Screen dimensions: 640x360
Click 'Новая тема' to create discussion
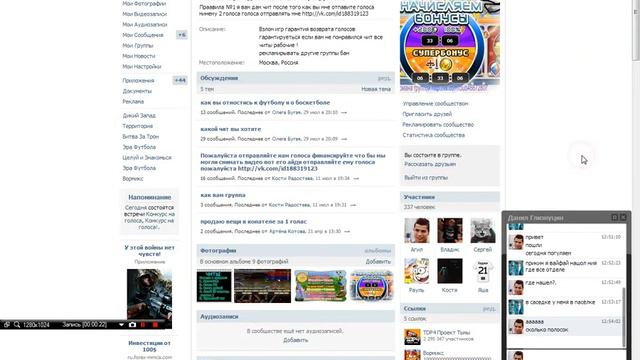click(376, 89)
